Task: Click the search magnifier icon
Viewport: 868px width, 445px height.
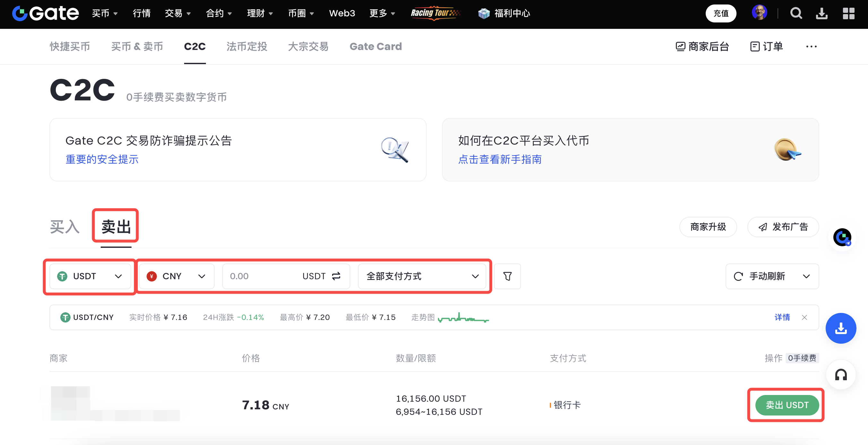Action: click(796, 13)
